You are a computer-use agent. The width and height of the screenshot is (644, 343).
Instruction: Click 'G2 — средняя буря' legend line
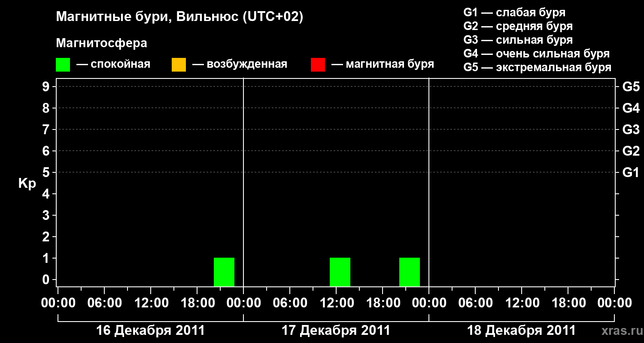[x=518, y=26]
